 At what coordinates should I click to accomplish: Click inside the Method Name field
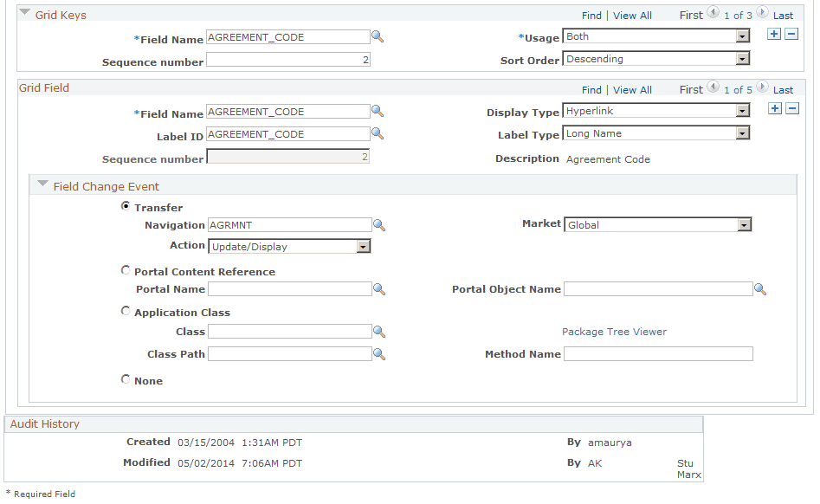click(x=657, y=353)
